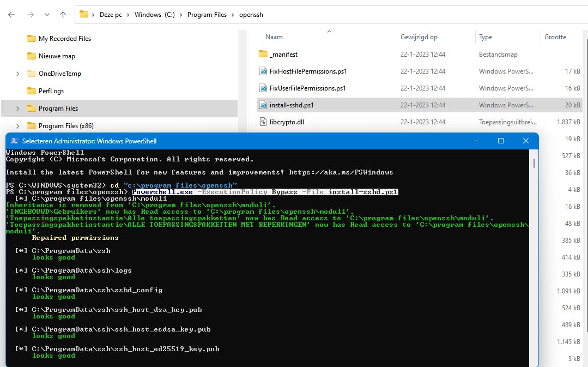This screenshot has height=367, width=588.
Task: Select FixUserFilePermissions.ps1 in the file list
Action: coord(307,88)
